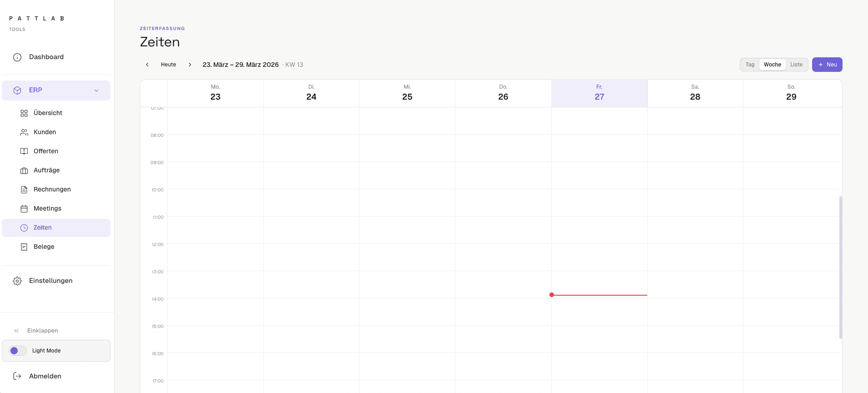This screenshot has height=393, width=868.
Task: Select the Woche view option
Action: [x=772, y=65]
